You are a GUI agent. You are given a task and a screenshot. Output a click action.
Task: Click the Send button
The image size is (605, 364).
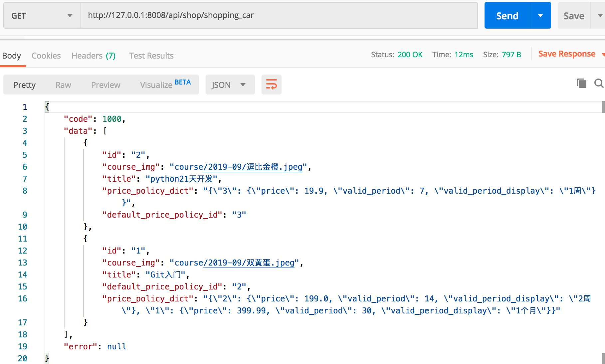click(x=507, y=15)
